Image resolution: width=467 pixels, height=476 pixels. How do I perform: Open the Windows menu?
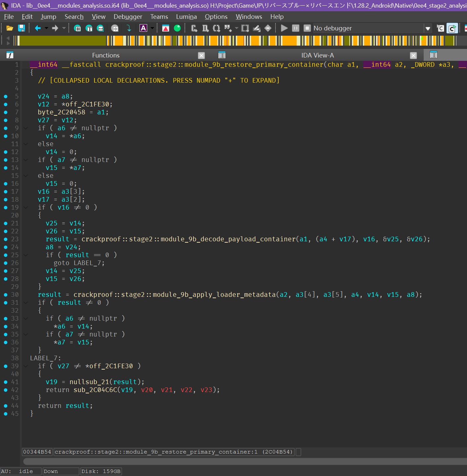pyautogui.click(x=249, y=17)
